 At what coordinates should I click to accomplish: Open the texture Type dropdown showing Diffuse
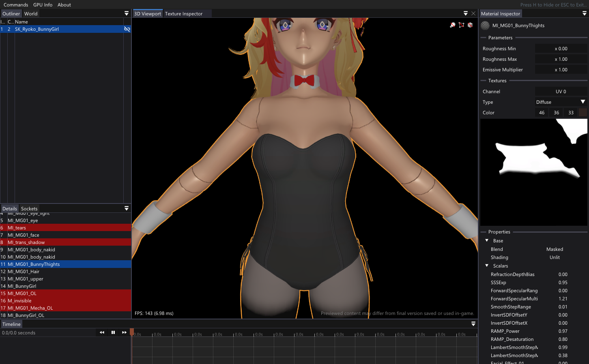click(561, 102)
